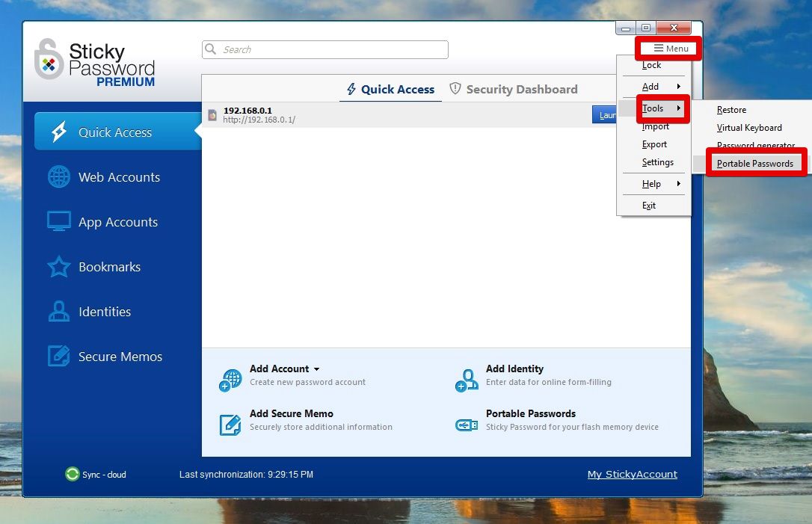Choose Lock from the menu
This screenshot has height=524, width=812.
tap(651, 65)
